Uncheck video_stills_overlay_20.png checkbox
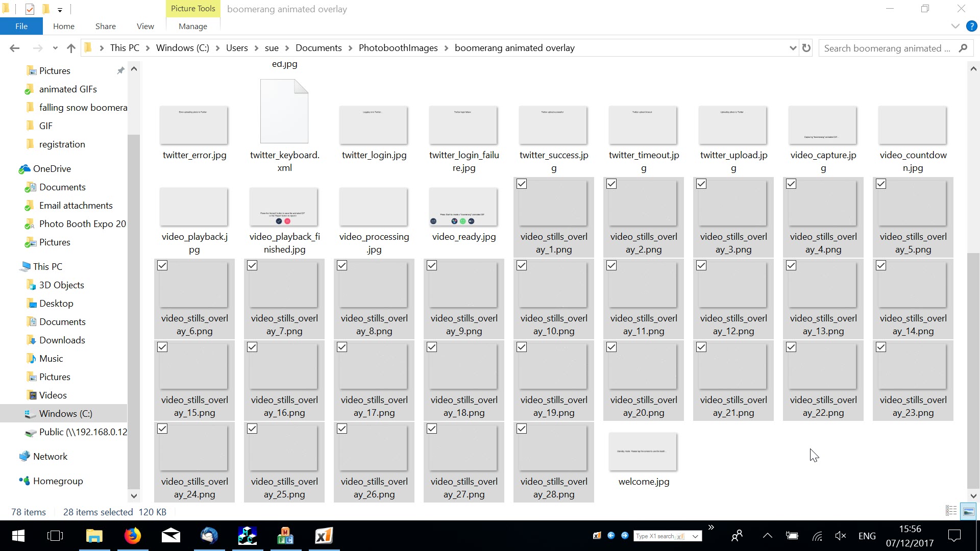980x551 pixels. [611, 347]
